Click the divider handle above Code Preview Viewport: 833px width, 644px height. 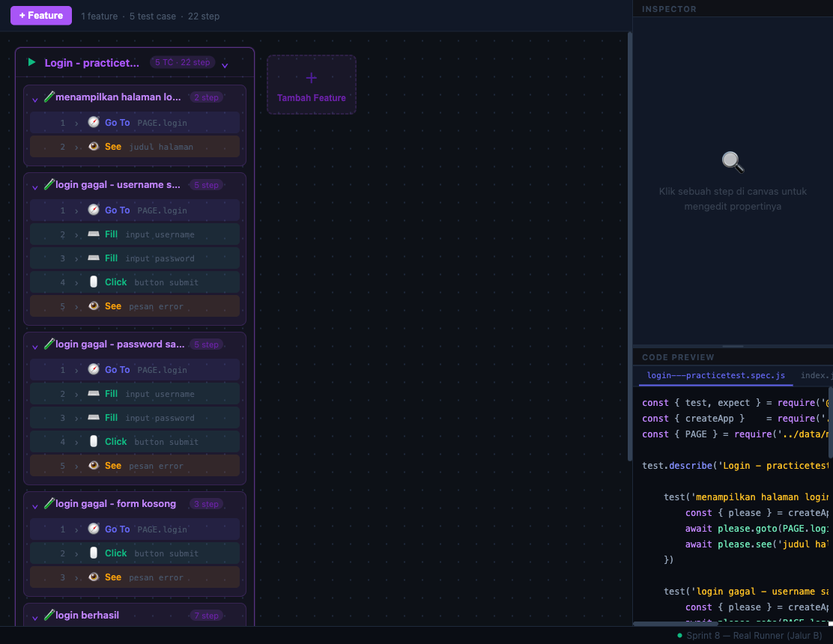(733, 346)
